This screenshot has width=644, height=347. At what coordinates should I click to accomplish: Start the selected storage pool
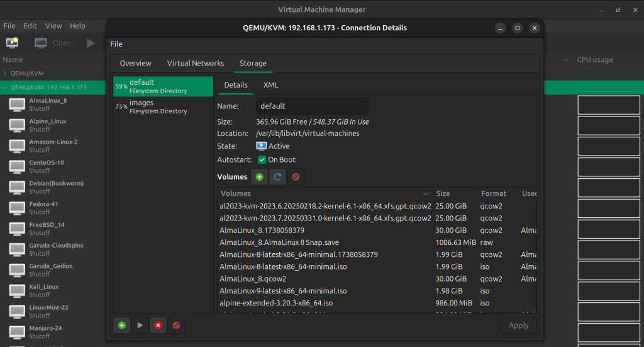coord(140,325)
